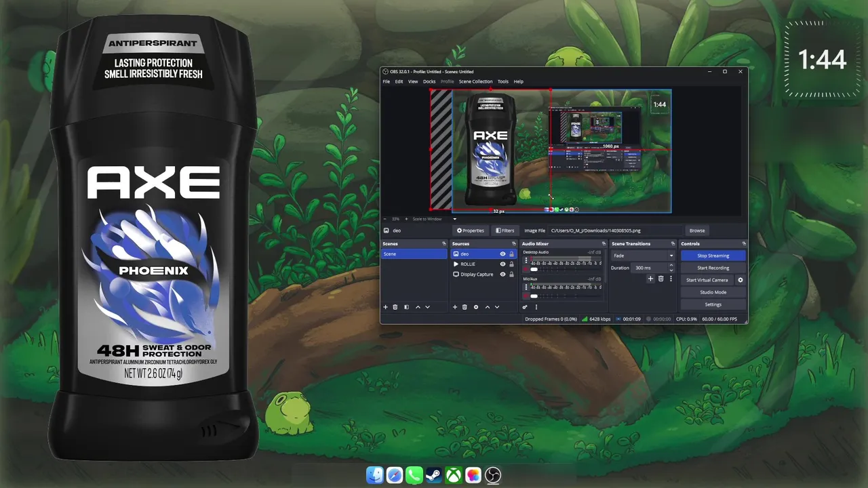868x488 pixels.
Task: Toggle mute for Desktop Audio
Action: pyautogui.click(x=526, y=269)
